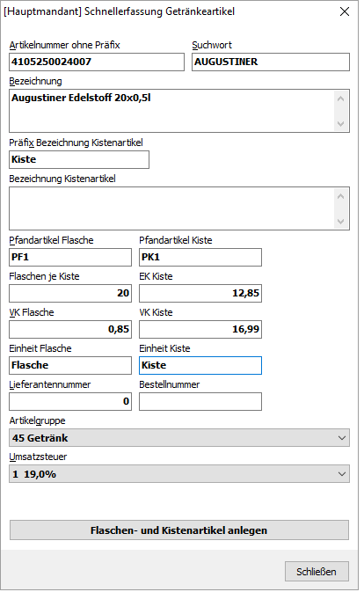Click the Artikelnummer ohne Präfix field
This screenshot has width=364, height=592.
(x=97, y=62)
